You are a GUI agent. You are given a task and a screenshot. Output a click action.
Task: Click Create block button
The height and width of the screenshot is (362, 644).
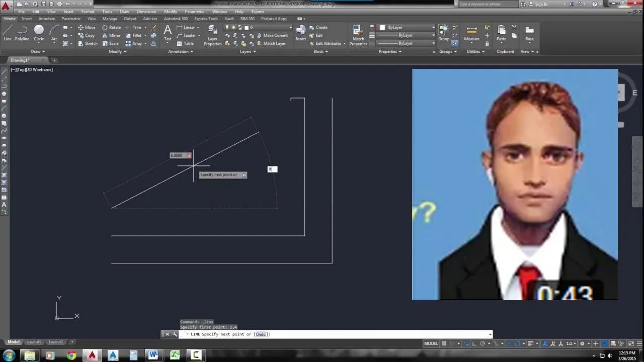coord(318,28)
